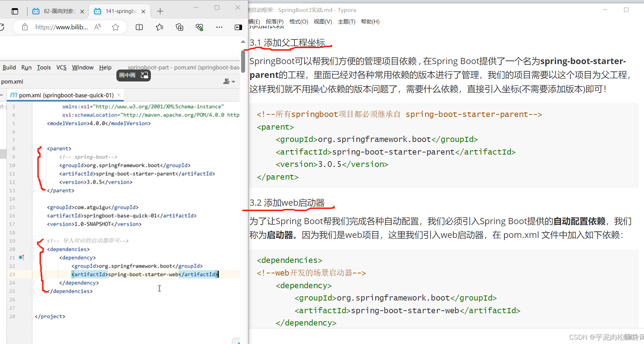The image size is (644, 344).
Task: Click heading 3.2 添加web启动器 in Typora
Action: coord(287,203)
